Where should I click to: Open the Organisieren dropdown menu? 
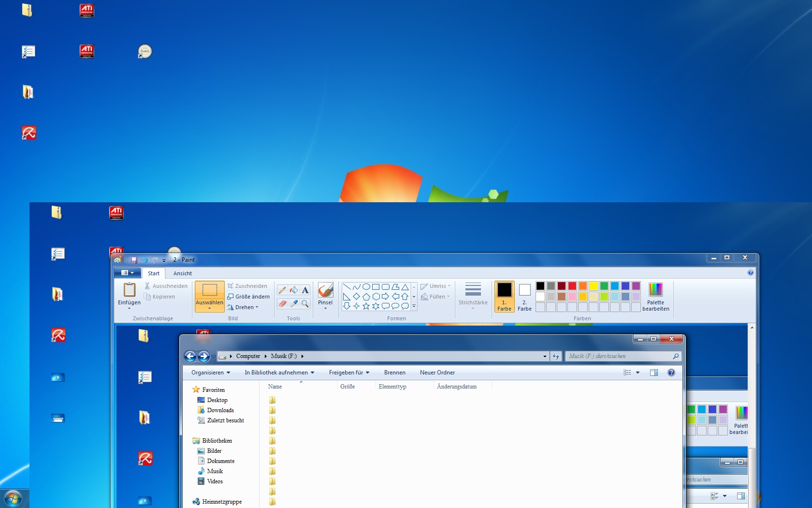click(211, 373)
